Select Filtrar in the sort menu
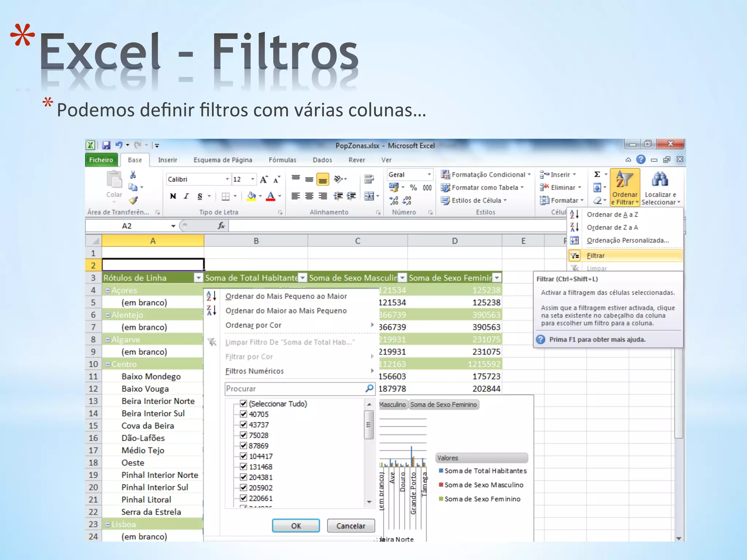Screen dimensions: 747x560 625,256
